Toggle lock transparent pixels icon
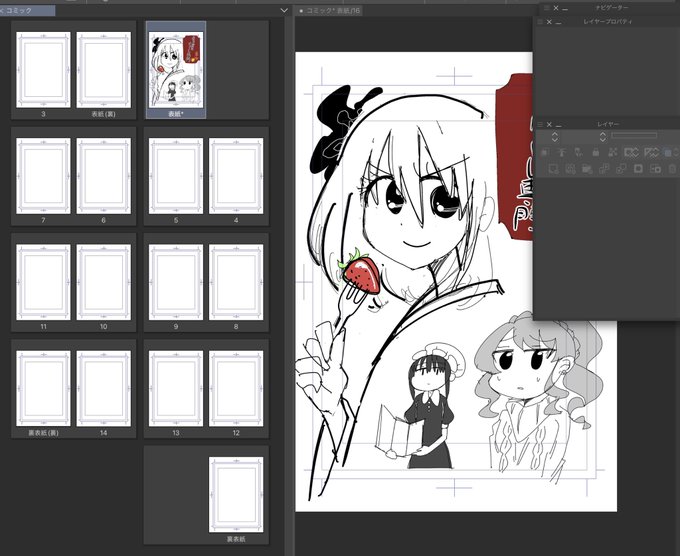Viewport: 680px width, 556px height. (x=612, y=152)
